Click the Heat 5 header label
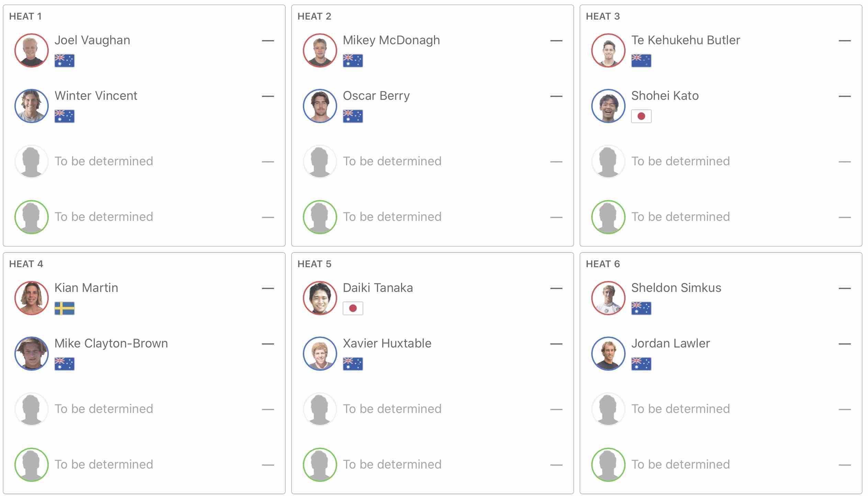The width and height of the screenshot is (868, 496). (x=314, y=264)
